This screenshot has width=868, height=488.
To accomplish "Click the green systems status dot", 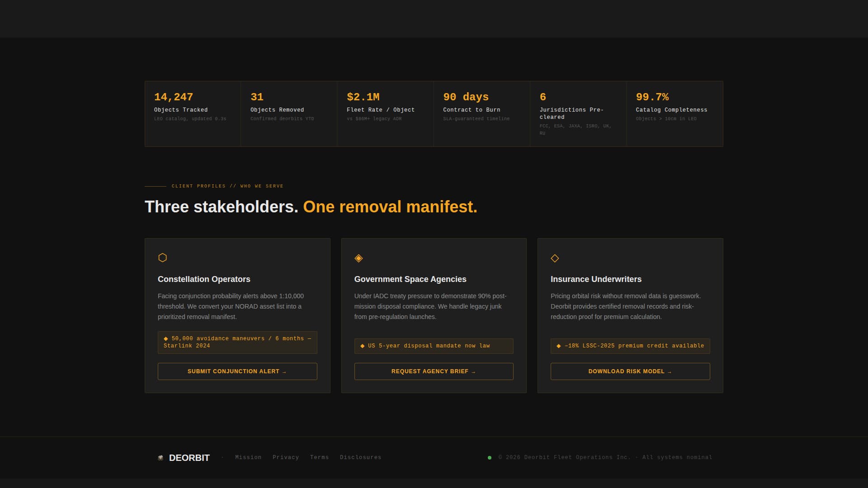I will click(x=489, y=458).
